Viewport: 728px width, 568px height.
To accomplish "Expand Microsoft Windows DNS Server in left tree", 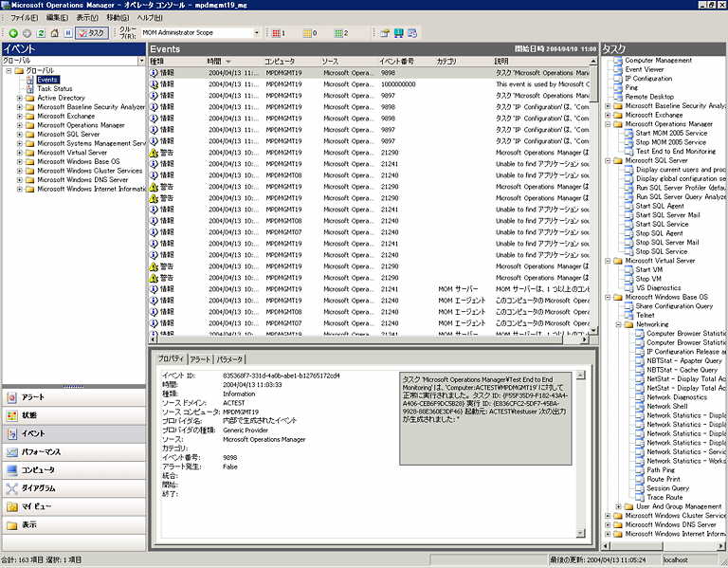I will [20, 180].
